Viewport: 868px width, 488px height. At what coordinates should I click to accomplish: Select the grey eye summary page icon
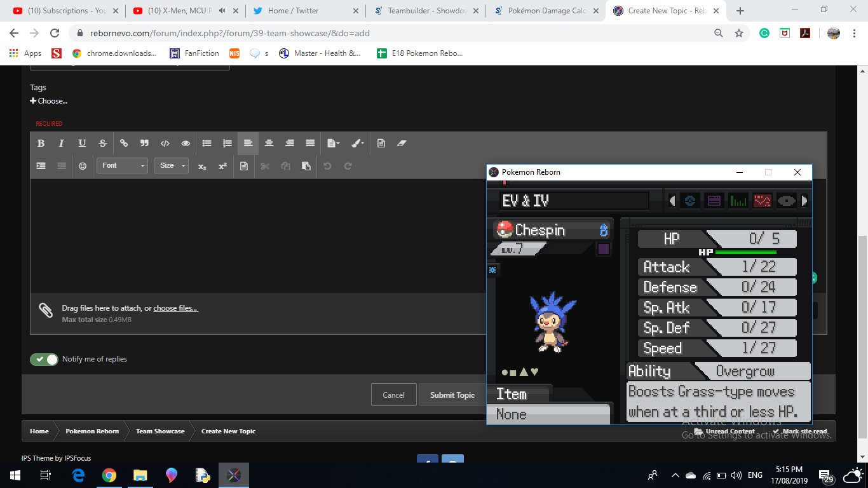click(787, 201)
